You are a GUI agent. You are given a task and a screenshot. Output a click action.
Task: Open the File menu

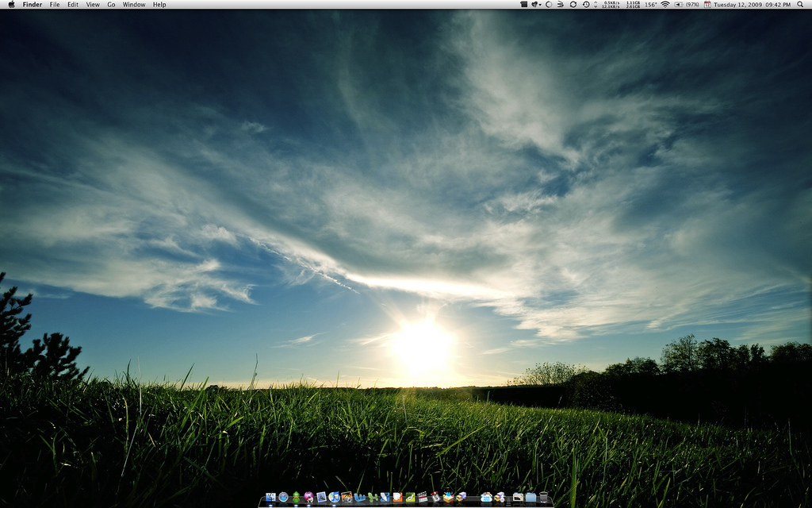[x=55, y=4]
